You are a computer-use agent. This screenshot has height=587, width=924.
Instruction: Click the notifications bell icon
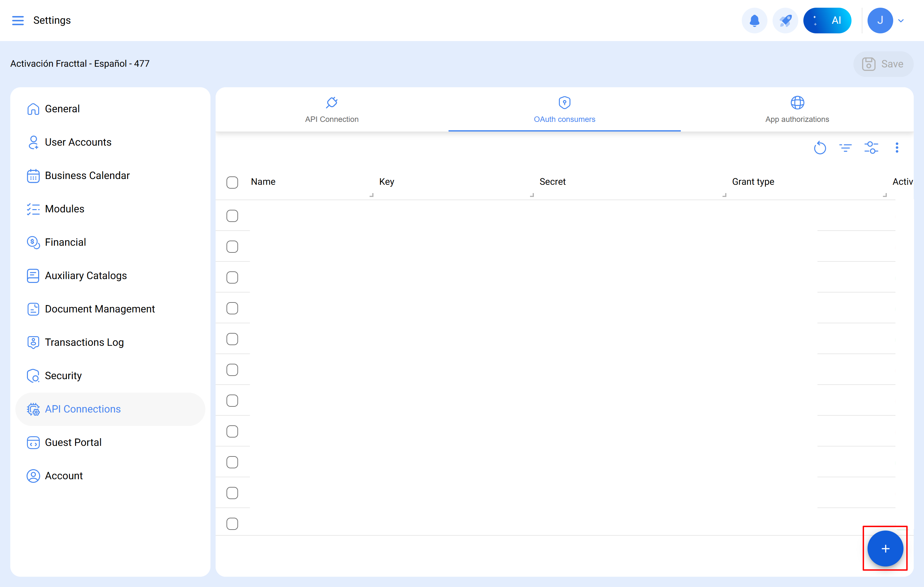[754, 20]
